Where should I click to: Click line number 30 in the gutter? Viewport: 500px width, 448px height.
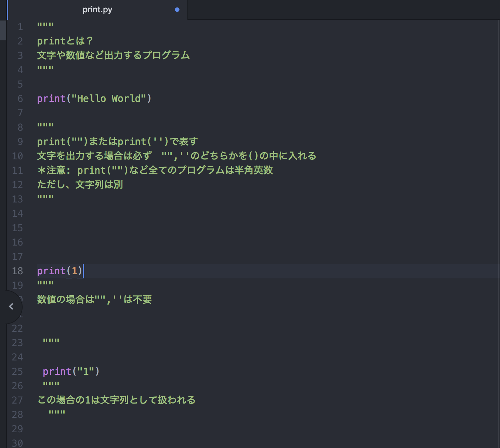(17, 443)
